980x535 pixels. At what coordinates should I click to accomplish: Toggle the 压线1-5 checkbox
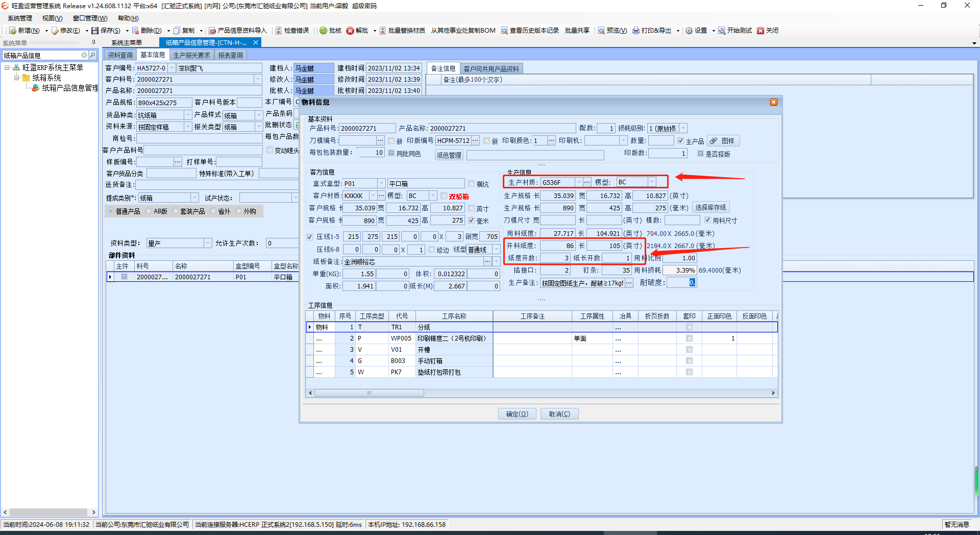coord(309,237)
